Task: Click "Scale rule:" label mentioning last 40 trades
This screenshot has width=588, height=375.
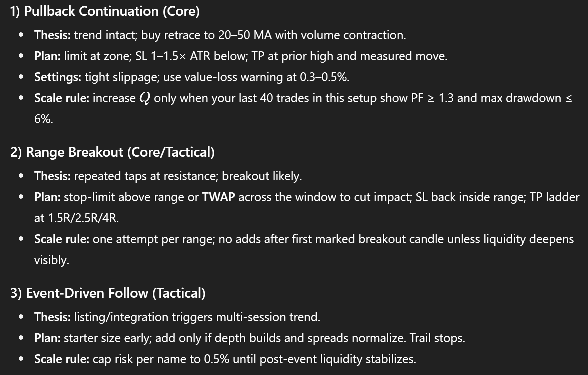Action: tap(62, 98)
